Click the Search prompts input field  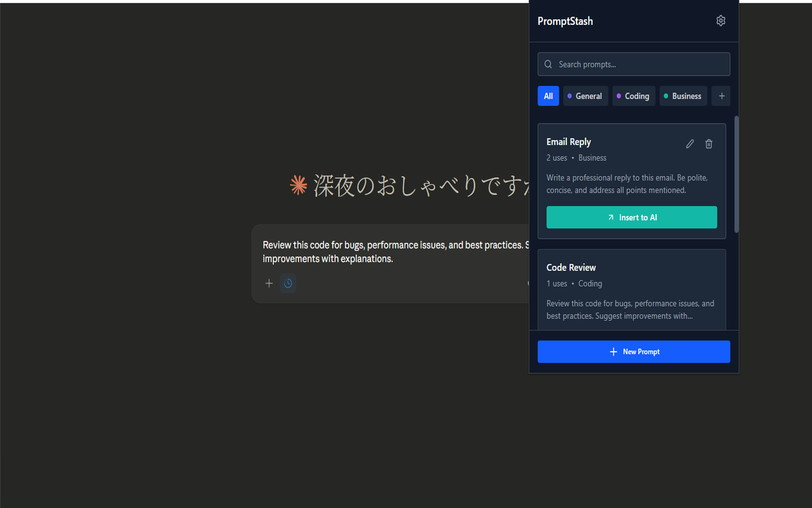click(634, 63)
